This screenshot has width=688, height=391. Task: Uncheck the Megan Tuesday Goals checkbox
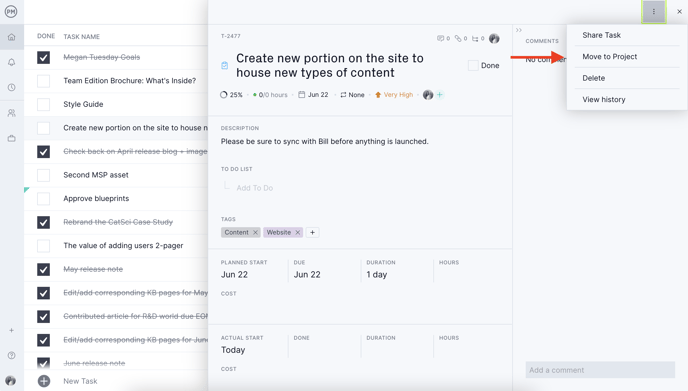(x=43, y=57)
